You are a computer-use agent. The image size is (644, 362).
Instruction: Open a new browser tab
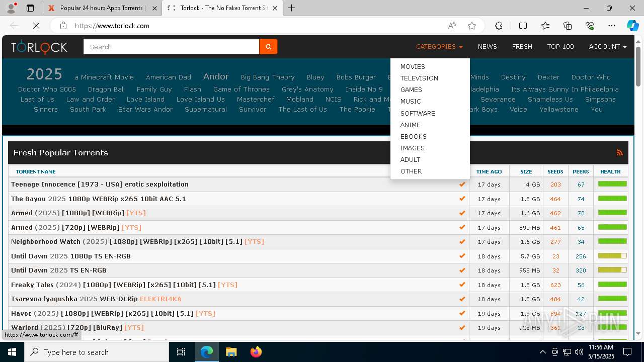click(291, 8)
